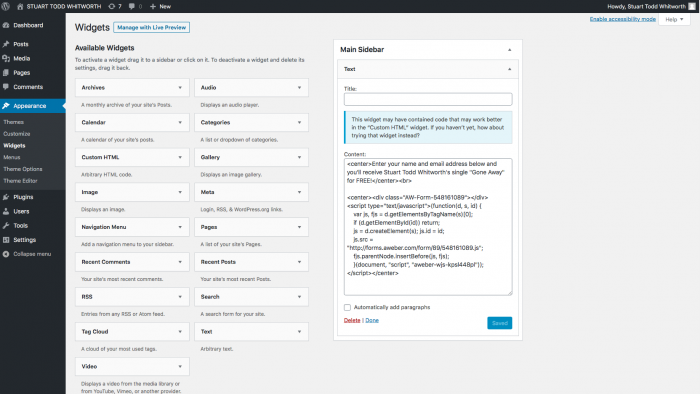Screen dimensions: 700x394
Task: Click the Media icon in sidebar
Action: [6, 58]
